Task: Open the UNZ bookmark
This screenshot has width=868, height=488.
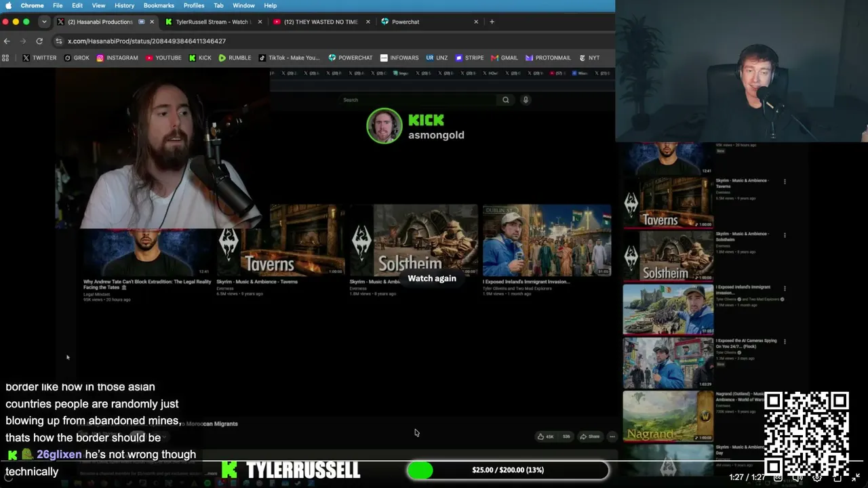Action: 437,58
